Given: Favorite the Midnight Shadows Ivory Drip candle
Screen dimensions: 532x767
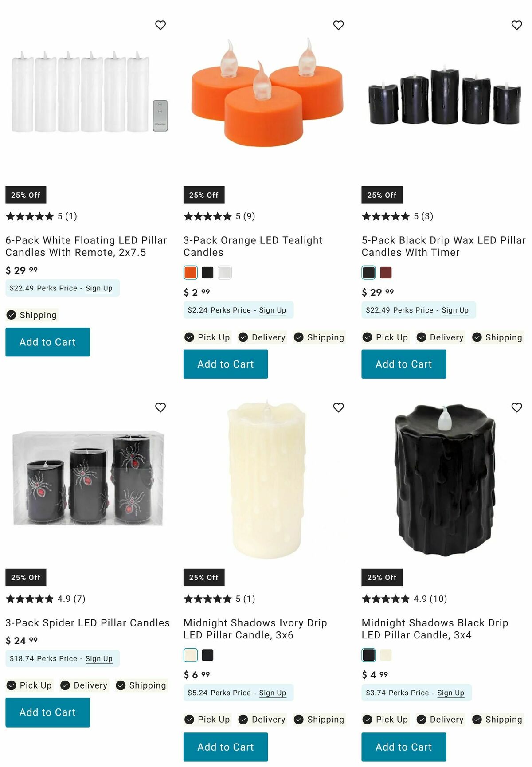Looking at the screenshot, I should click(338, 407).
